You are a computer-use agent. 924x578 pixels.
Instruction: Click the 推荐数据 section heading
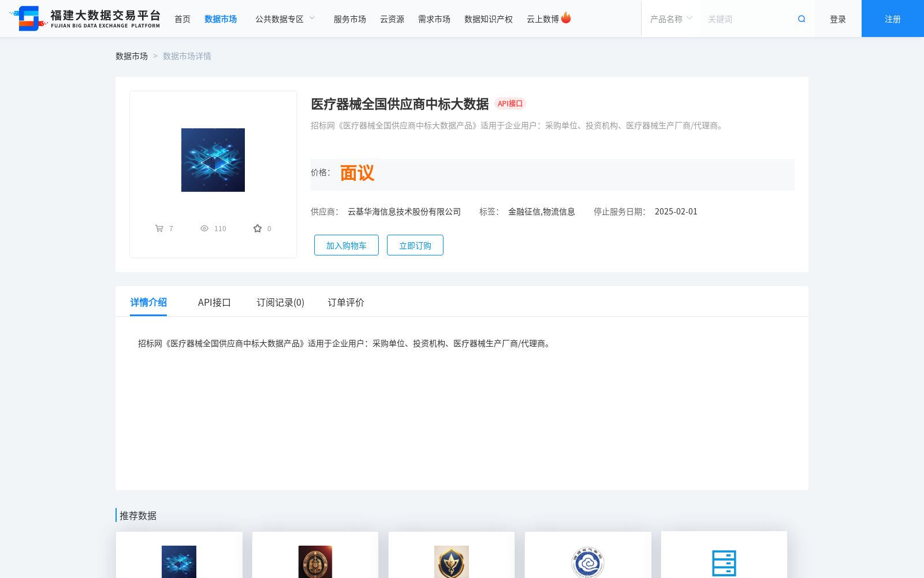point(138,516)
